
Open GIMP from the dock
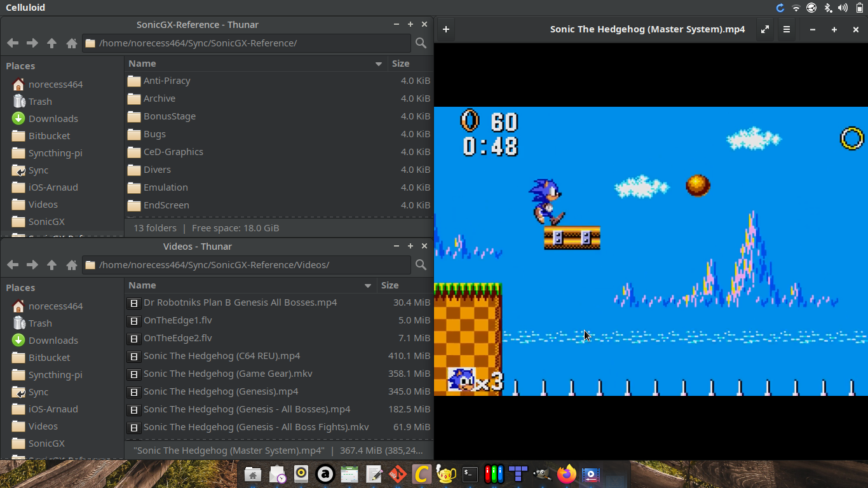point(542,474)
